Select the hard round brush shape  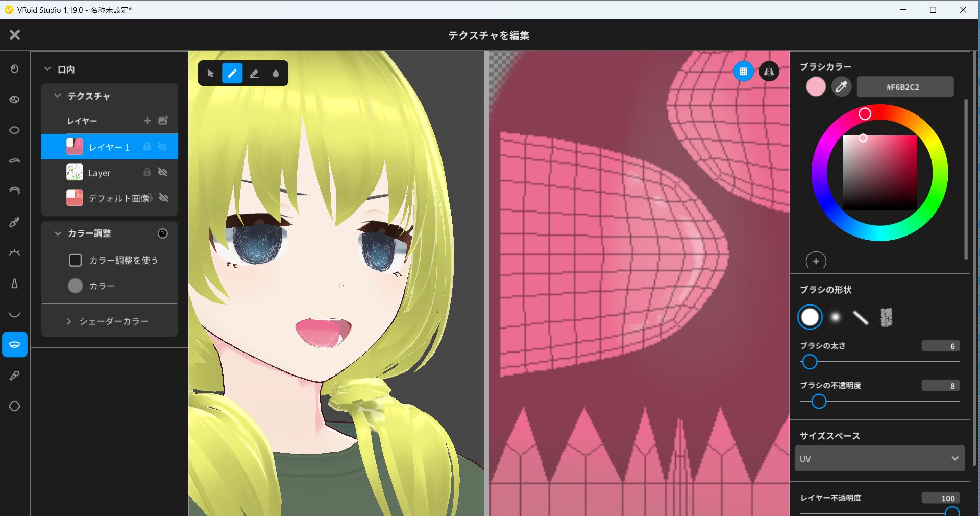(x=810, y=317)
